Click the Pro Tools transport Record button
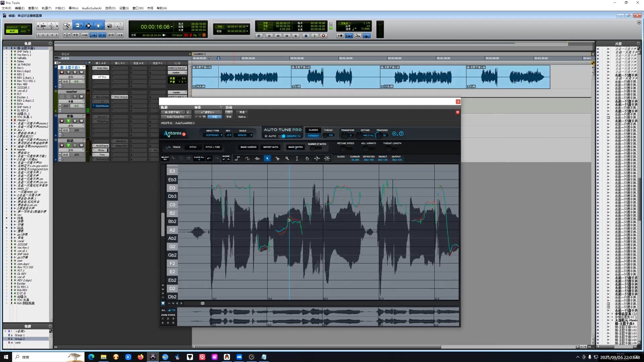 tap(323, 36)
